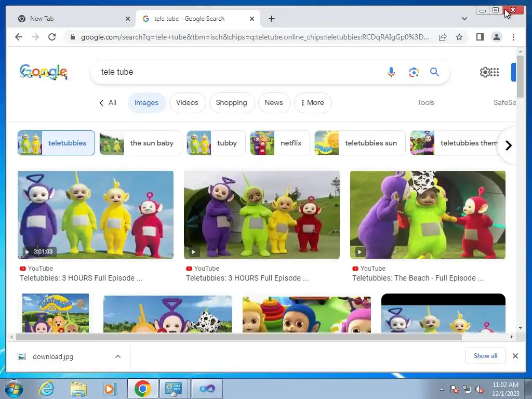The image size is (532, 399).
Task: Start voice search with microphone
Action: coord(391,72)
